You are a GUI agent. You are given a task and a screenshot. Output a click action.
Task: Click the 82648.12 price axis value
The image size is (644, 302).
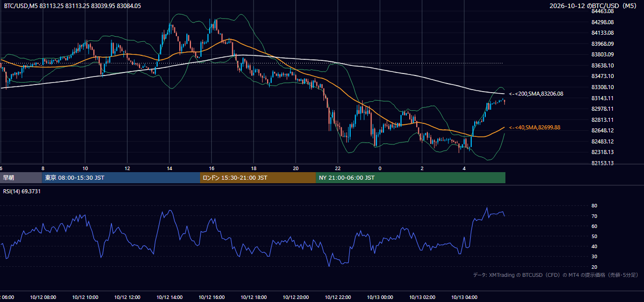[602, 130]
